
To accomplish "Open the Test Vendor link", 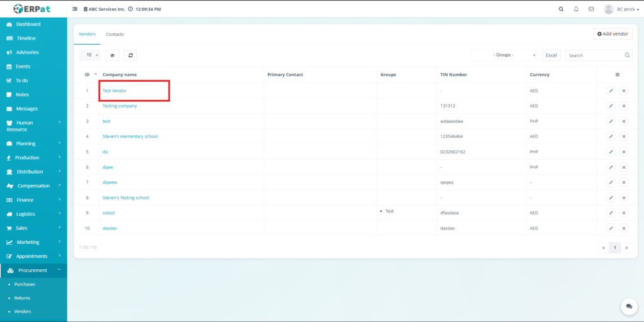I will pyautogui.click(x=114, y=91).
